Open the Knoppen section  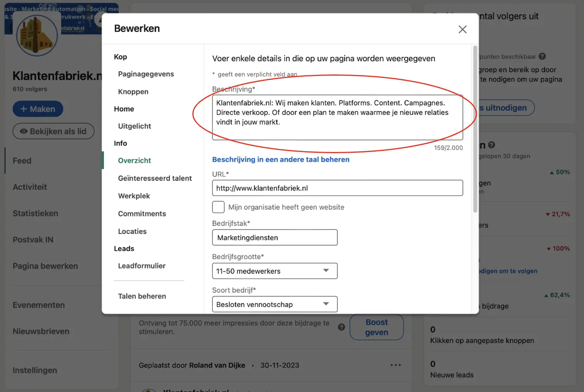[x=133, y=92]
